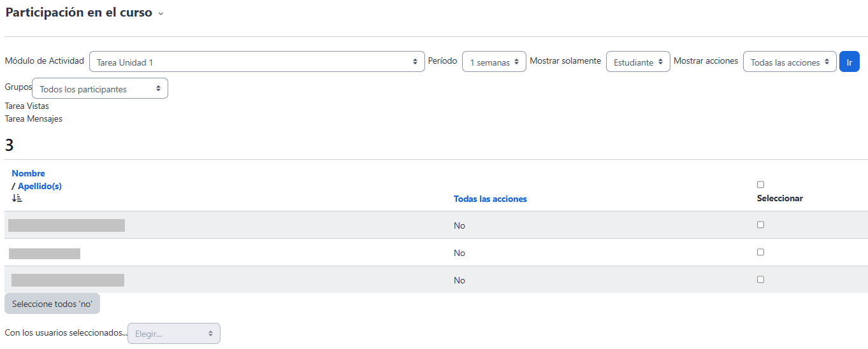
Task: Open the Mostrar solamente Estudiante dropdown
Action: point(638,62)
